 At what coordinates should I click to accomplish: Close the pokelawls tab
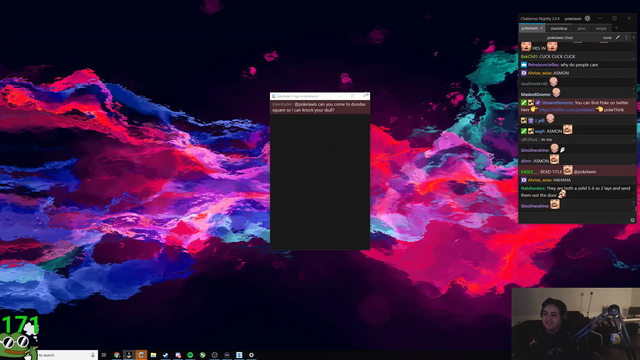coord(542,29)
